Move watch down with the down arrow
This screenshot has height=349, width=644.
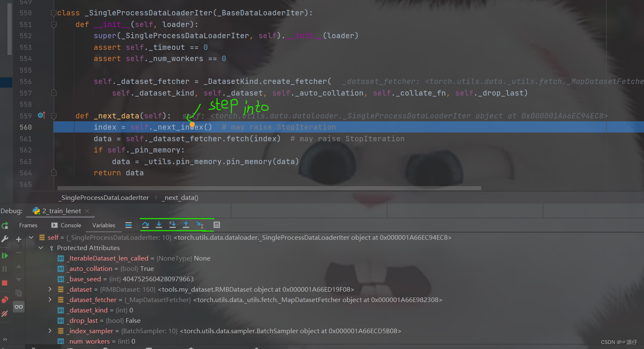[x=19, y=280]
